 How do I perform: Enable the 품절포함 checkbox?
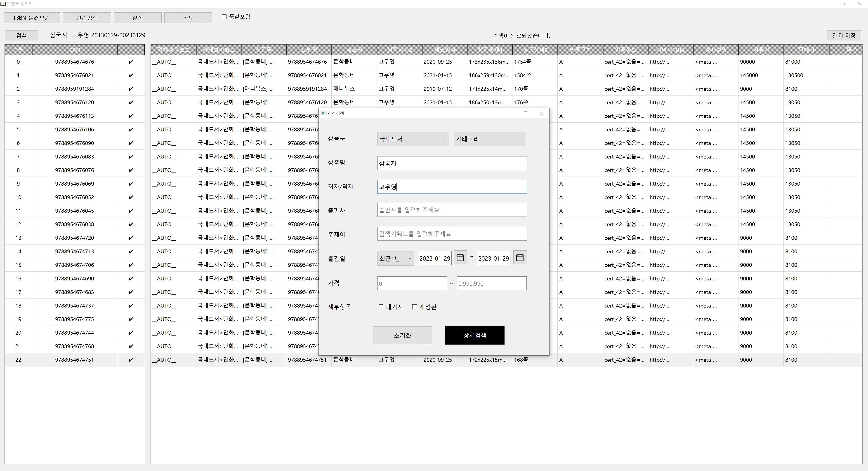pyautogui.click(x=224, y=17)
